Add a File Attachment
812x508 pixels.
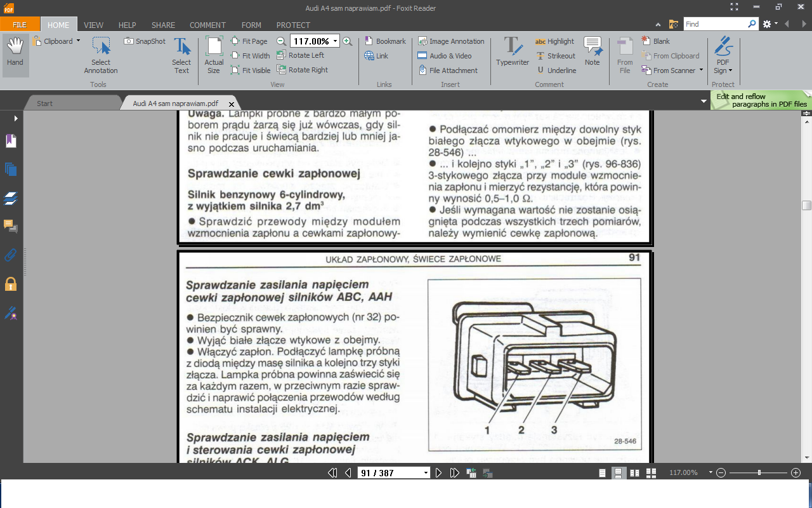448,70
